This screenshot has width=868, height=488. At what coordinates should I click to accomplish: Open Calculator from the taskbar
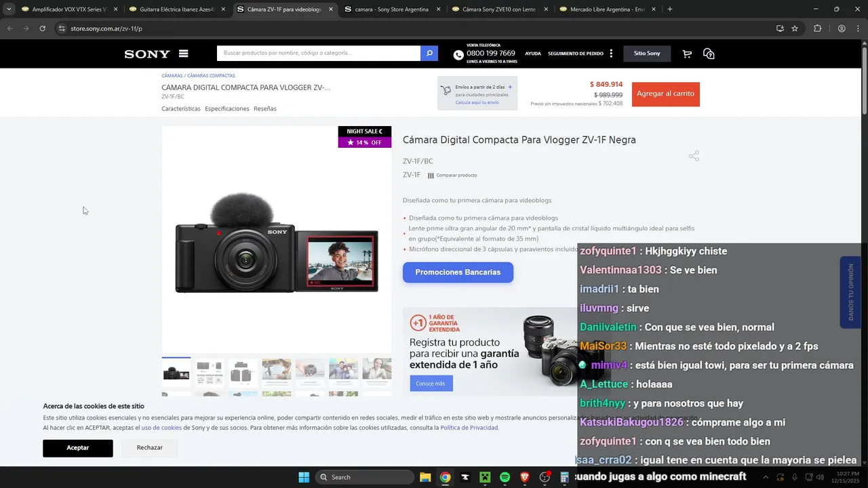pyautogui.click(x=564, y=477)
